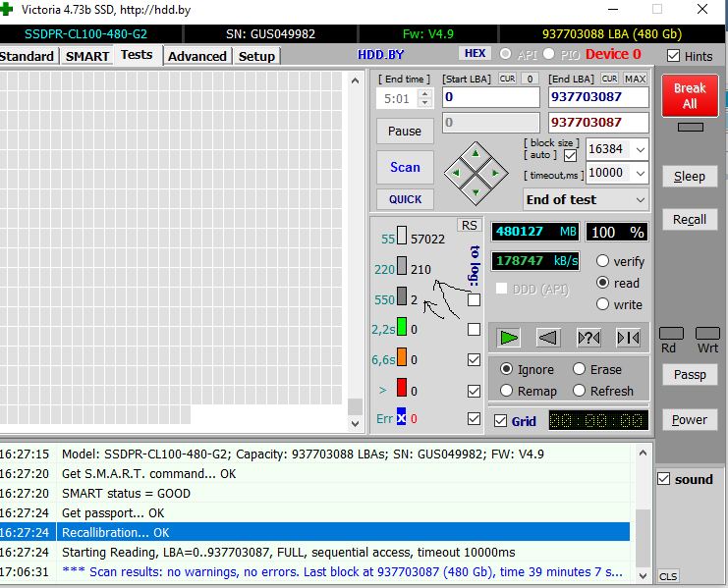
Task: Click the Passp button
Action: [690, 375]
